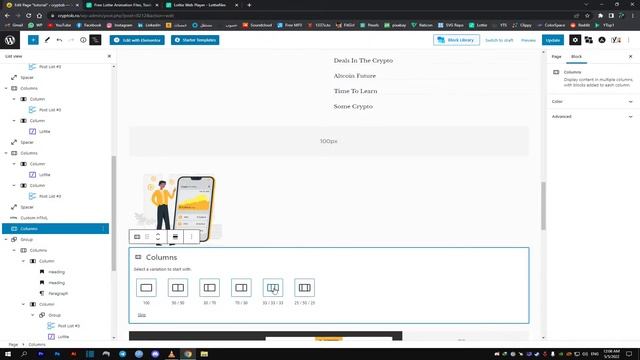Image resolution: width=640 pixels, height=360 pixels.
Task: Click the 'Some Crypto' post title
Action: (x=353, y=107)
